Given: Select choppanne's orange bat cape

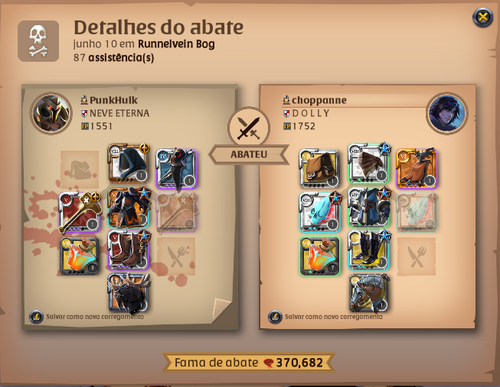Looking at the screenshot, I should pyautogui.click(x=417, y=169).
